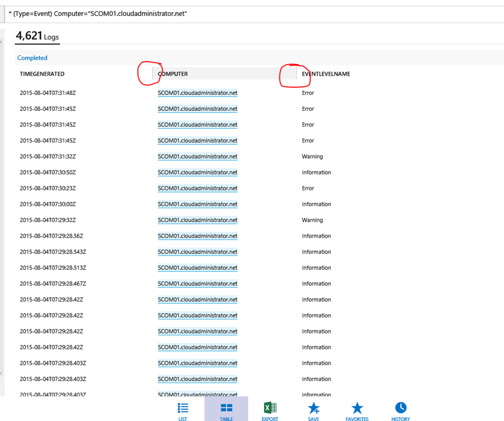Click computer link for 07:29:32Z Warning row
The image size is (504, 421).
pyautogui.click(x=197, y=220)
